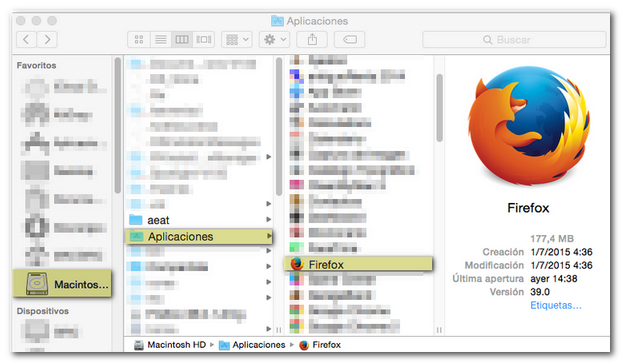The image size is (621, 363).
Task: Click the Share toolbar icon
Action: pos(312,40)
